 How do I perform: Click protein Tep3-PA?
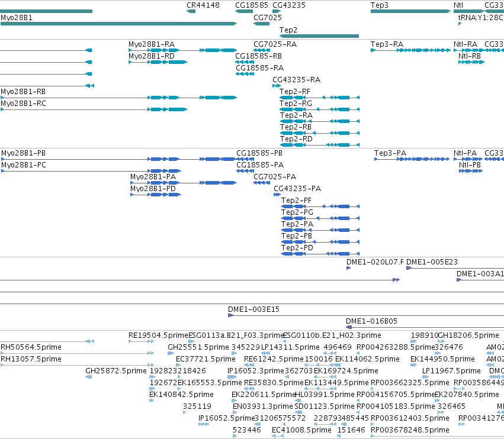point(412,159)
